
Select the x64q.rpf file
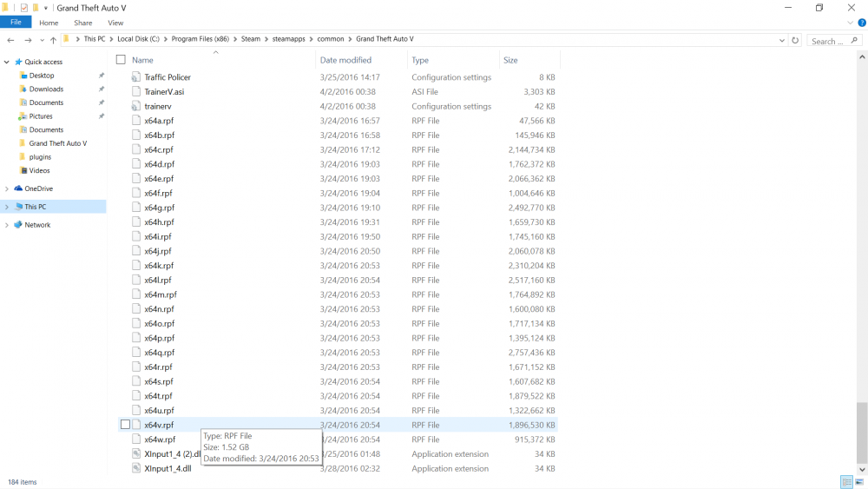click(x=160, y=353)
